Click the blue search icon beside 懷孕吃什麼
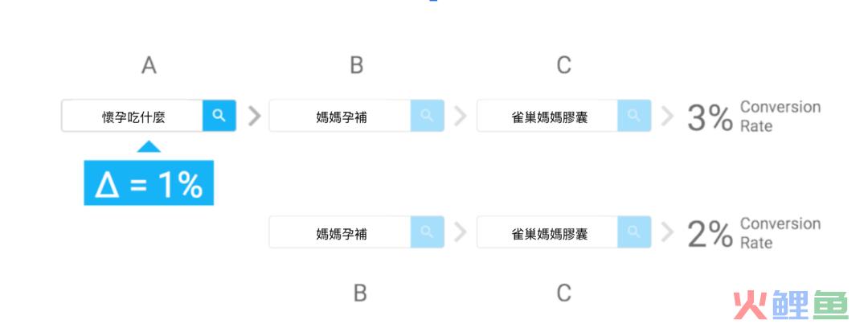 [x=219, y=116]
